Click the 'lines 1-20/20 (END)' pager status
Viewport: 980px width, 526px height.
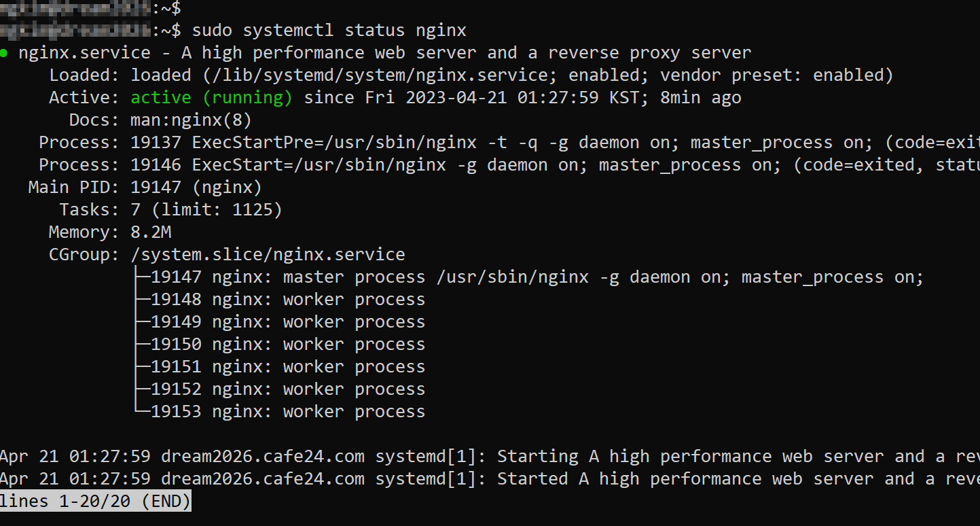point(96,502)
